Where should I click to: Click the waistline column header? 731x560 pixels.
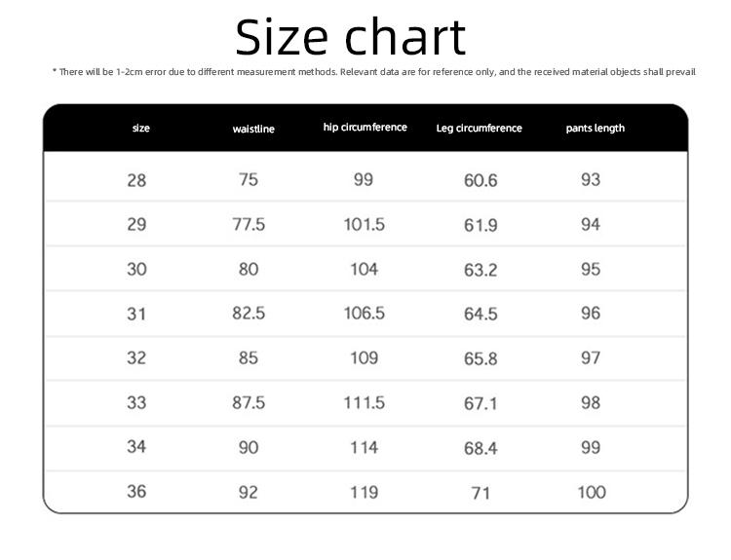(253, 129)
